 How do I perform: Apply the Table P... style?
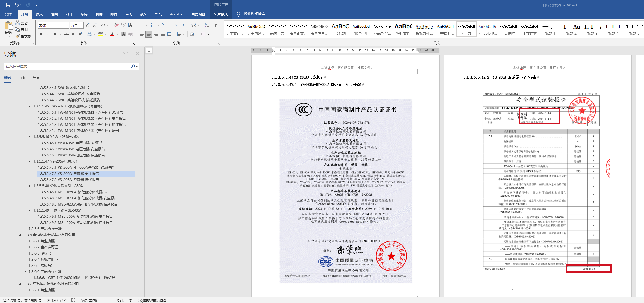(x=487, y=29)
